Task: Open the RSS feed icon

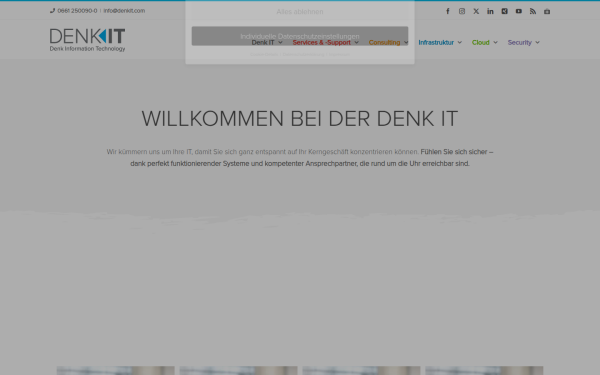Action: tap(533, 11)
